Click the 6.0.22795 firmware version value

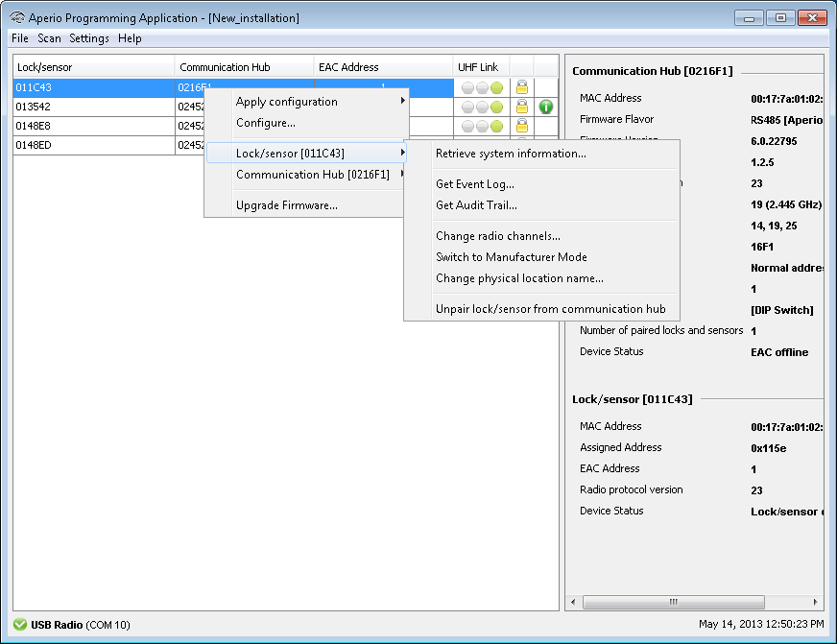click(774, 141)
